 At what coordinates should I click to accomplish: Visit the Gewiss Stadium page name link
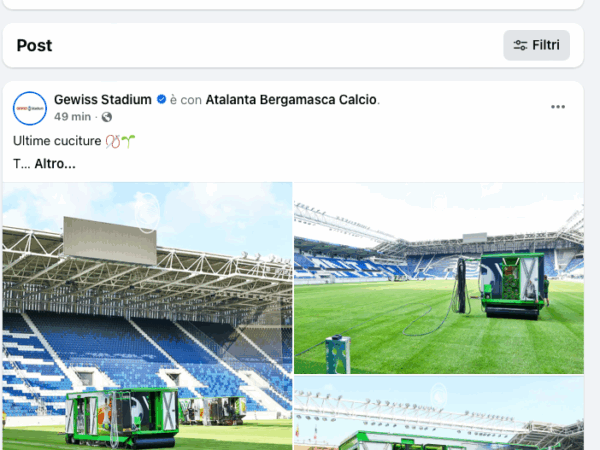click(103, 99)
